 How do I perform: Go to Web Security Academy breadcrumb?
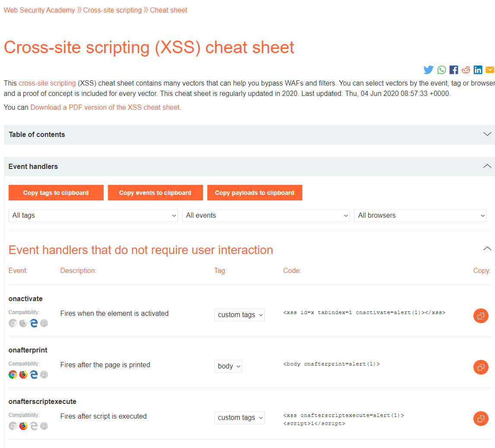[39, 10]
